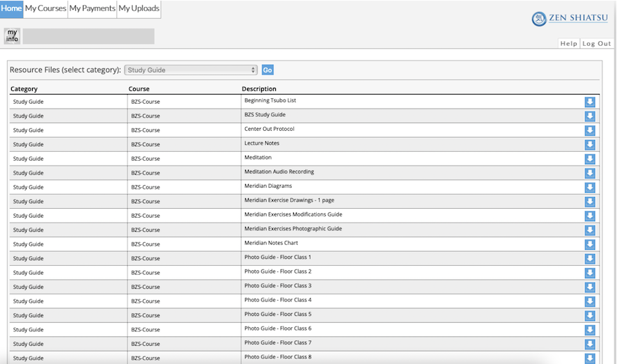Download the Meditation Audio Recording
The width and height of the screenshot is (617, 364).
(589, 173)
